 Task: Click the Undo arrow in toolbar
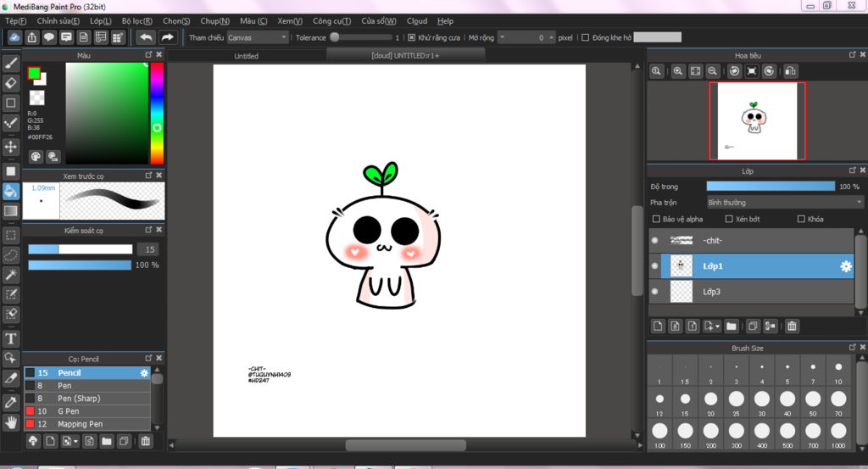pos(146,37)
